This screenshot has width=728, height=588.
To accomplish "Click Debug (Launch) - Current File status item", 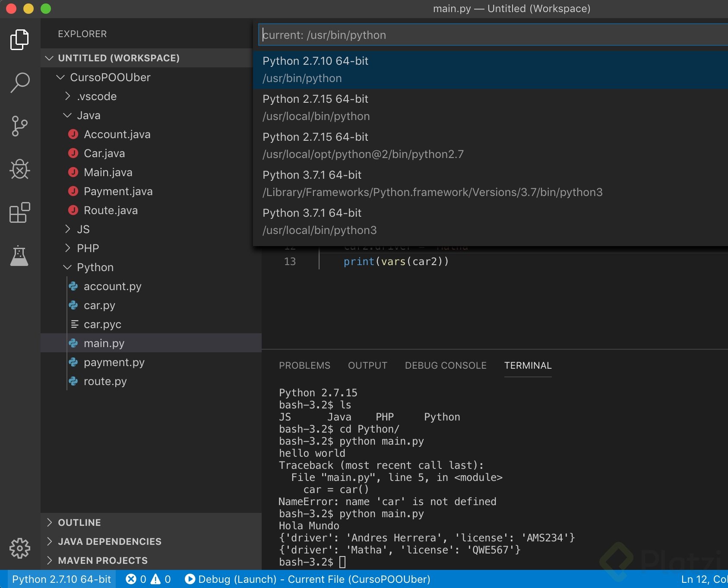I will tap(307, 579).
